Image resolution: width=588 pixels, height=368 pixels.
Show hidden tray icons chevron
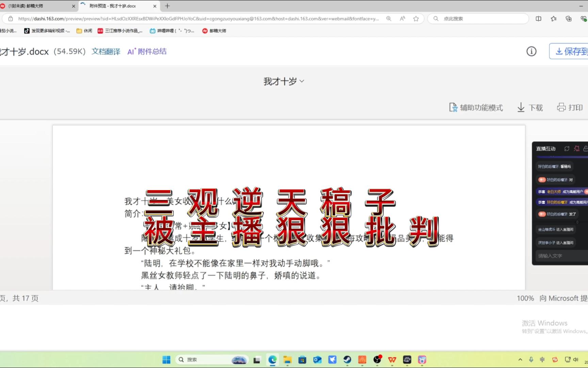(x=520, y=359)
